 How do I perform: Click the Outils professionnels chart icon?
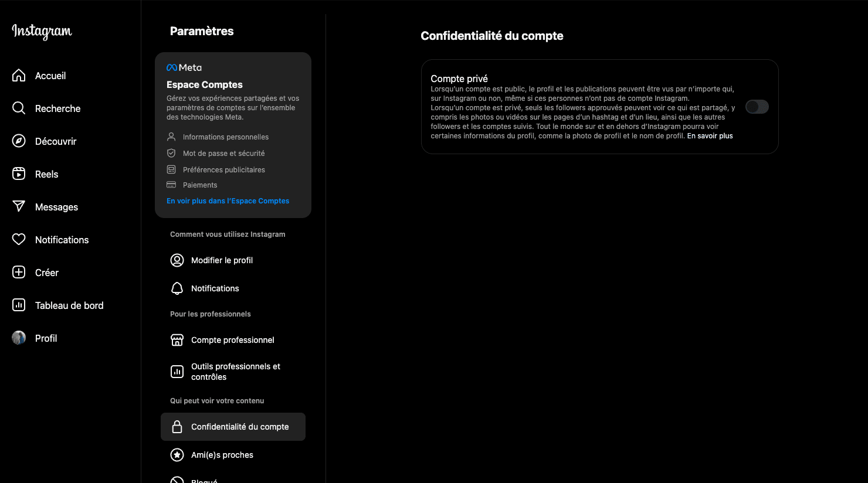pos(177,372)
